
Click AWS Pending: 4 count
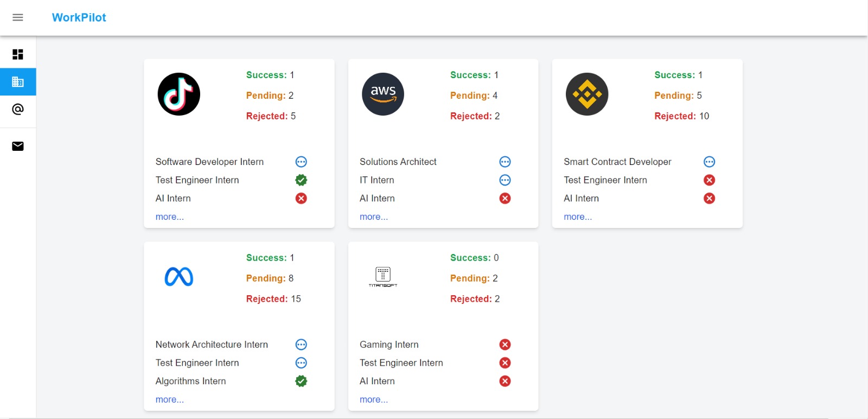[474, 96]
